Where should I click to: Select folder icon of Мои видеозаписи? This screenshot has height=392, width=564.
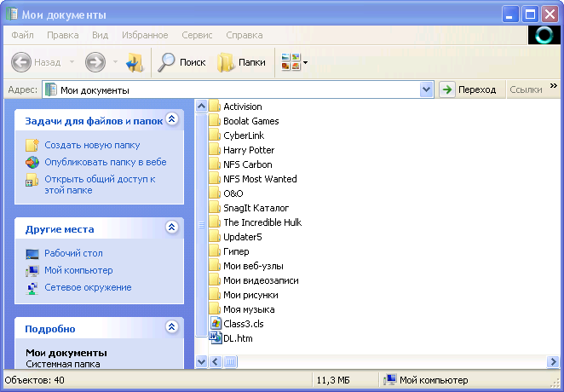pos(215,280)
